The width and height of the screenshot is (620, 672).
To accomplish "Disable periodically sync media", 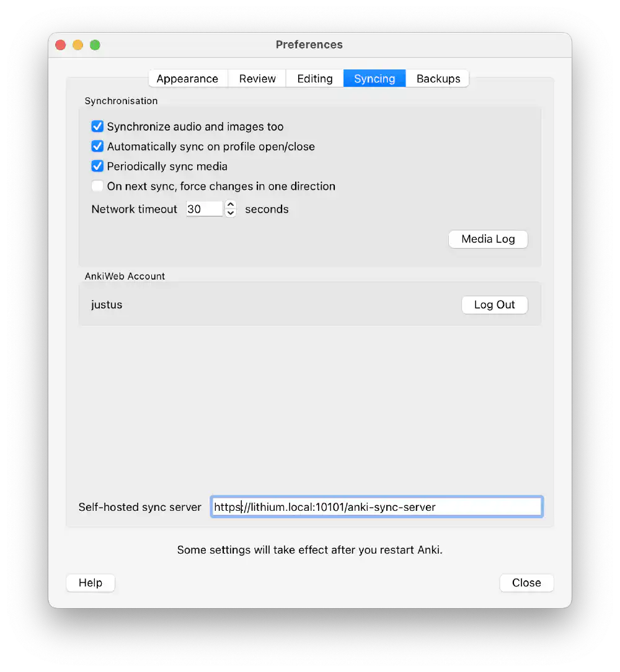I will [97, 166].
